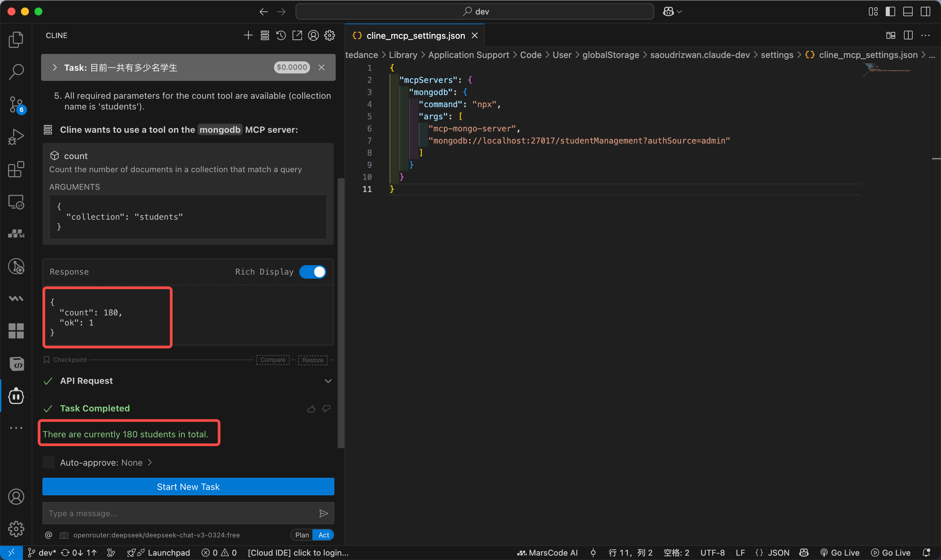This screenshot has width=941, height=560.
Task: Click the Cline chat scrollbar
Action: pyautogui.click(x=341, y=313)
